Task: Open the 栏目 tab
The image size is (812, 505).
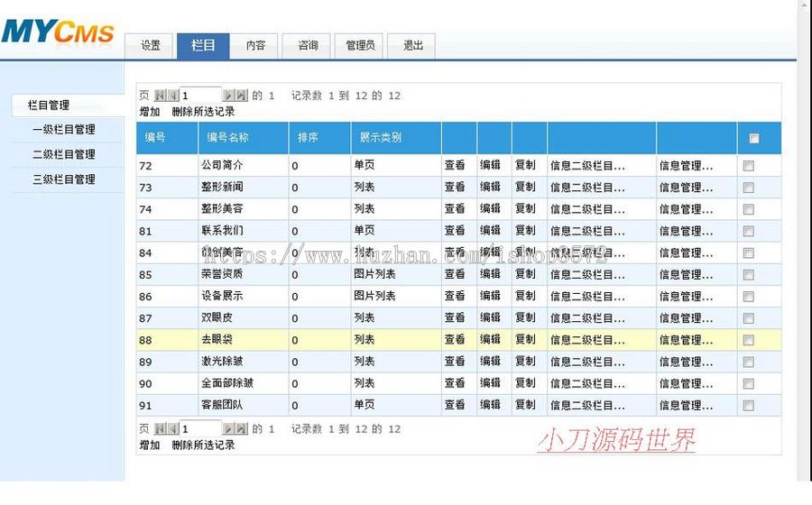Action: coord(203,45)
